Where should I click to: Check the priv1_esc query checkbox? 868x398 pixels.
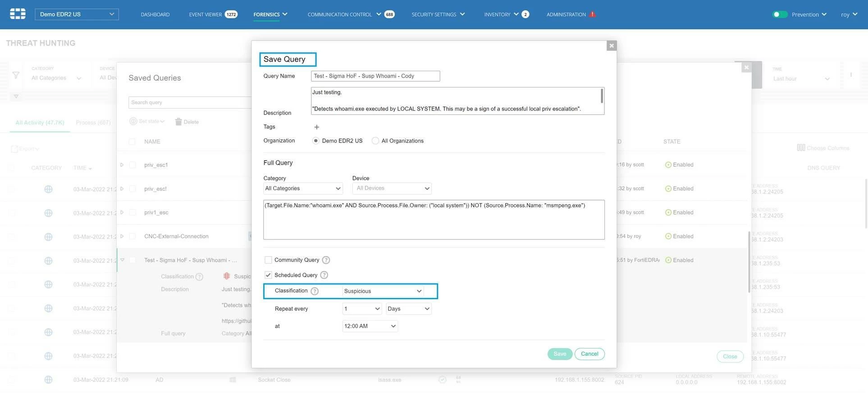tap(132, 212)
